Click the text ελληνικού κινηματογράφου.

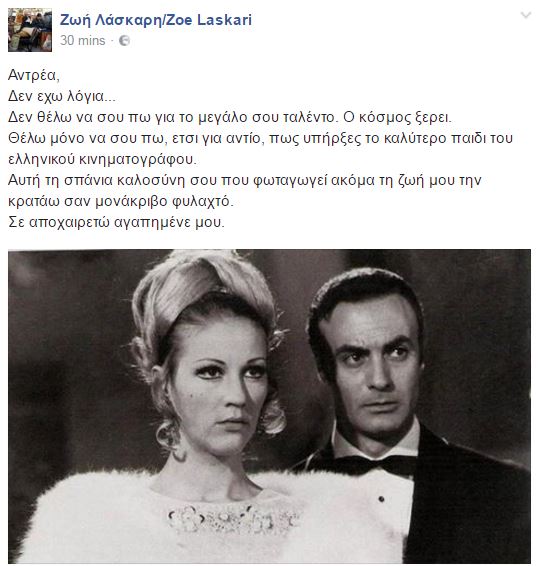tap(102, 159)
